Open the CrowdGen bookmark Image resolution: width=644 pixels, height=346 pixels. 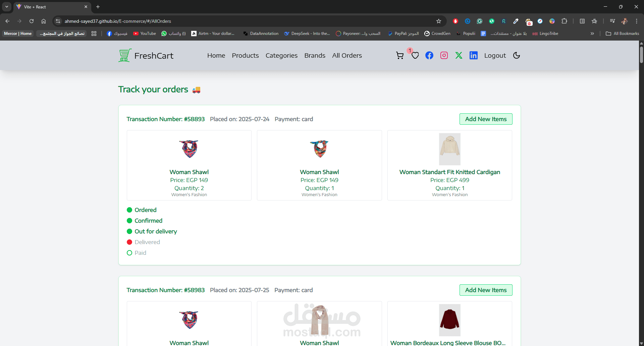click(437, 34)
